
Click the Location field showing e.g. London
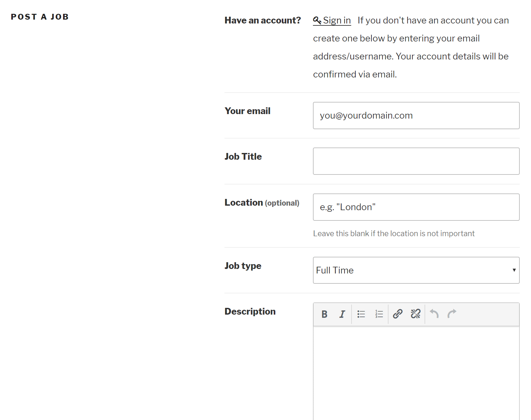pyautogui.click(x=416, y=207)
